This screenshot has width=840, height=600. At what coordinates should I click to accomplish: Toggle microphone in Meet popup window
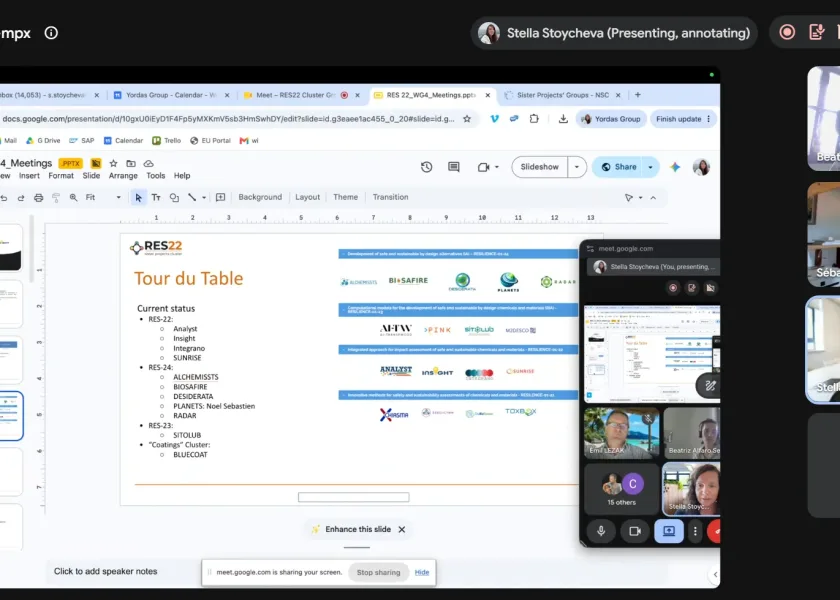click(x=601, y=531)
